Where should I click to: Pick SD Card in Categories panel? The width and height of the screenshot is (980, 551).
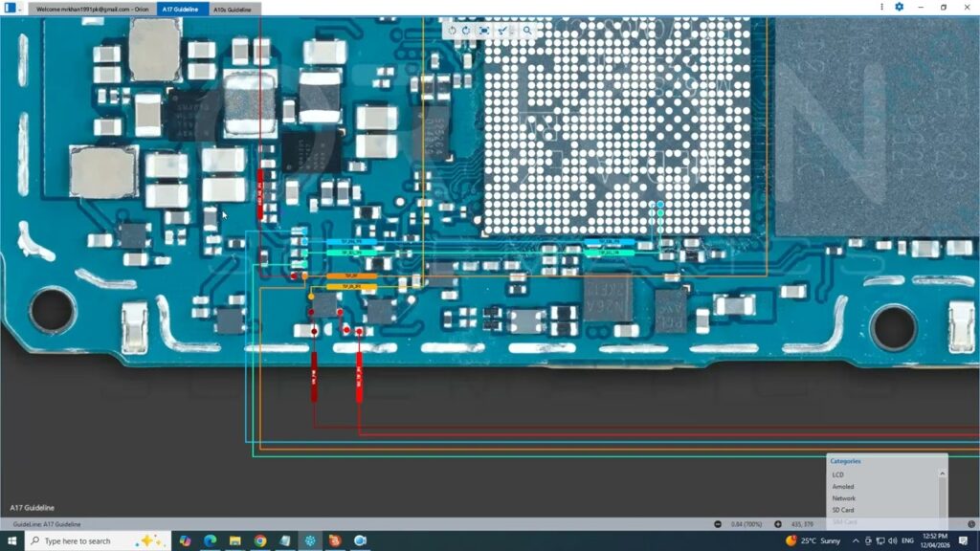click(x=843, y=510)
